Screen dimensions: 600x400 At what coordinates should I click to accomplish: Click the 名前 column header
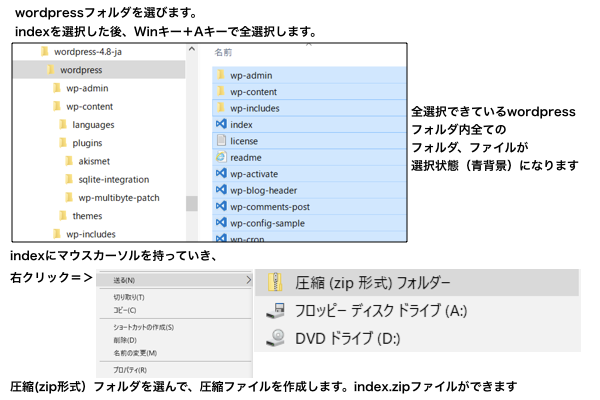(x=223, y=52)
